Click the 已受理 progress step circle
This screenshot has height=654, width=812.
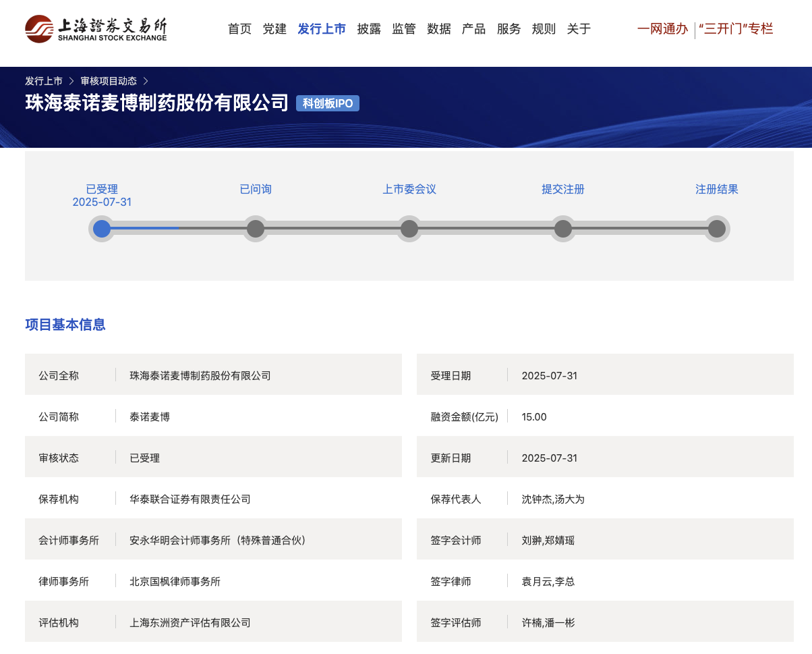click(x=102, y=229)
